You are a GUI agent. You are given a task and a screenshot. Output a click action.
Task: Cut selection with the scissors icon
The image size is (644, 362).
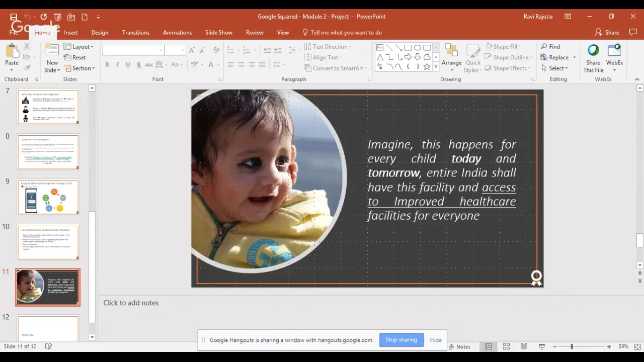(x=27, y=47)
